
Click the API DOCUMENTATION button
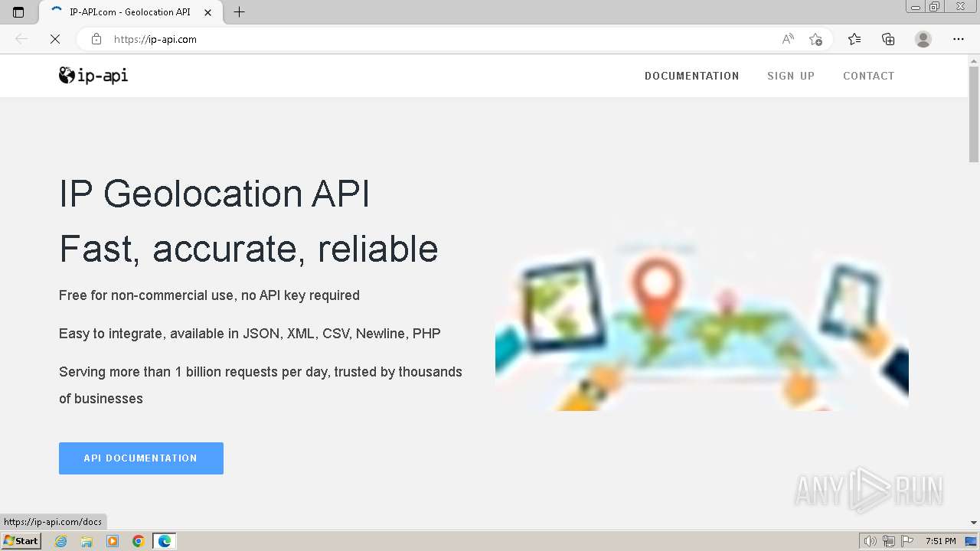pos(141,458)
